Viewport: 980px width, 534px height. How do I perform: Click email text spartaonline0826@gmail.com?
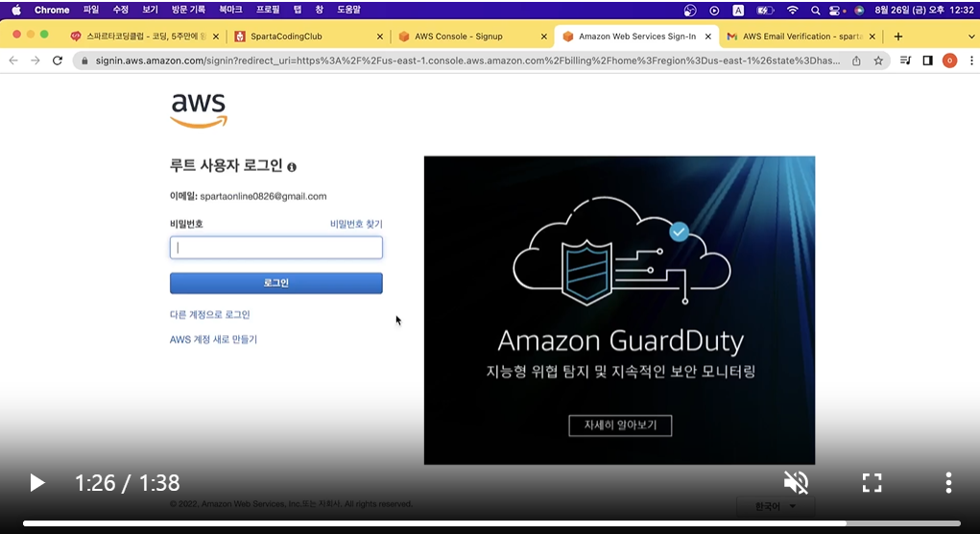coord(263,196)
